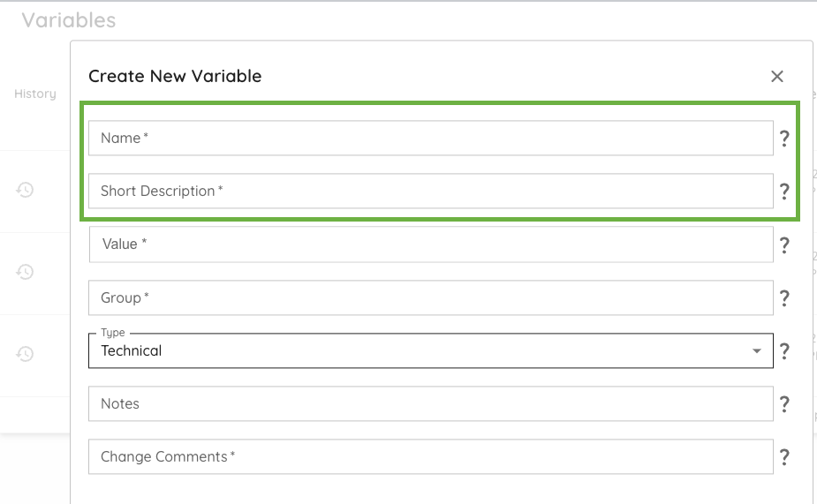Click question mark next to Group field

(784, 298)
